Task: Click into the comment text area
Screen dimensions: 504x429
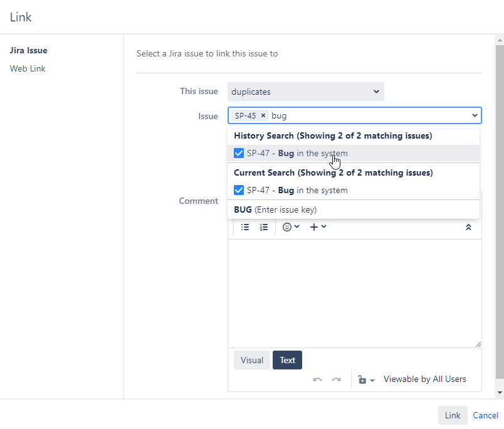Action: coord(355,294)
